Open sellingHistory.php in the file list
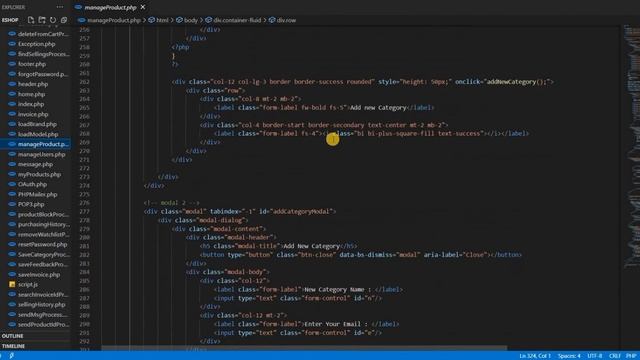The height and width of the screenshot is (360, 640). click(x=42, y=304)
